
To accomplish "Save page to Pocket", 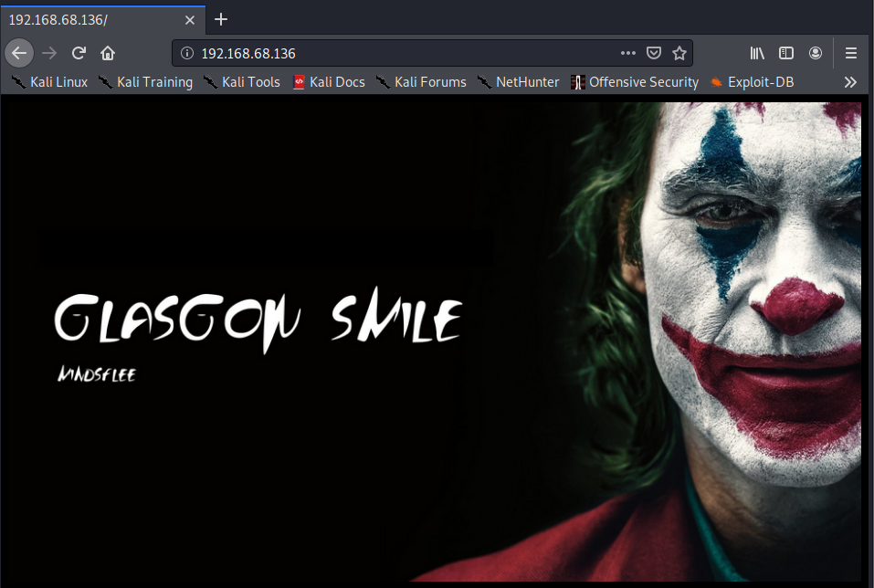I will pyautogui.click(x=654, y=53).
